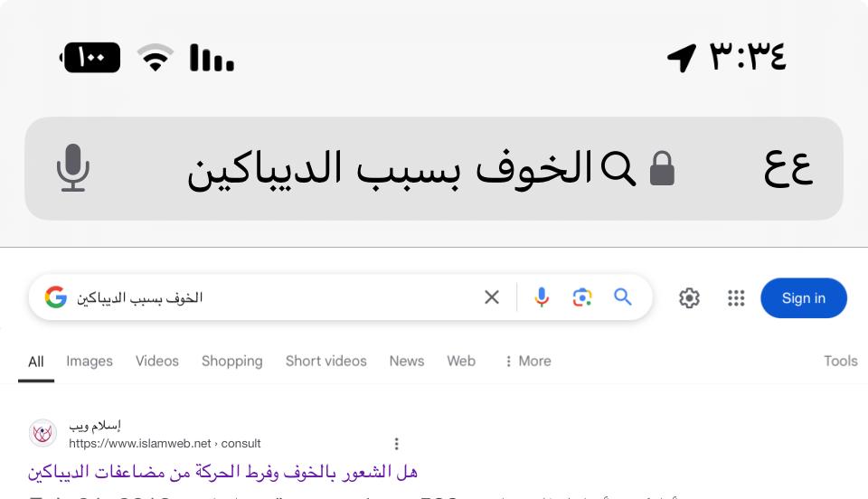Open the islamweb result title link
The height and width of the screenshot is (499, 868).
point(222,472)
